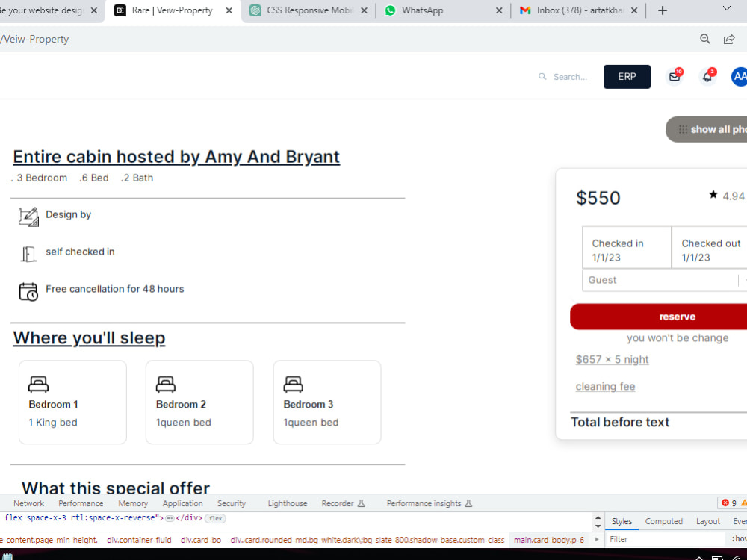747x560 pixels.
Task: Open the mail messages icon with badge
Action: [675, 76]
